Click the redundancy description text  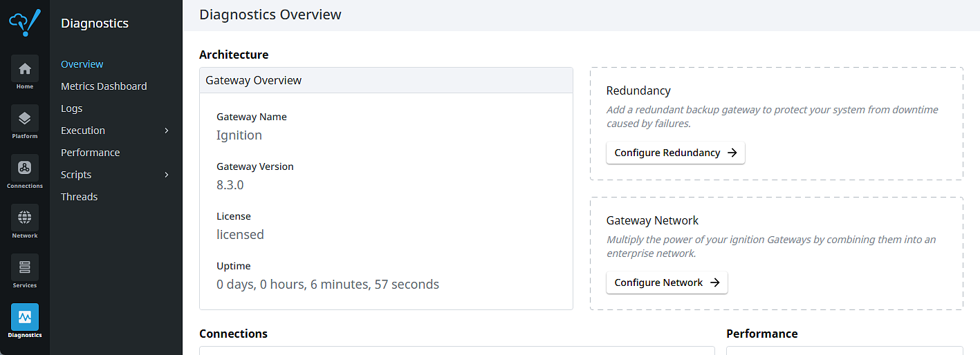[773, 117]
